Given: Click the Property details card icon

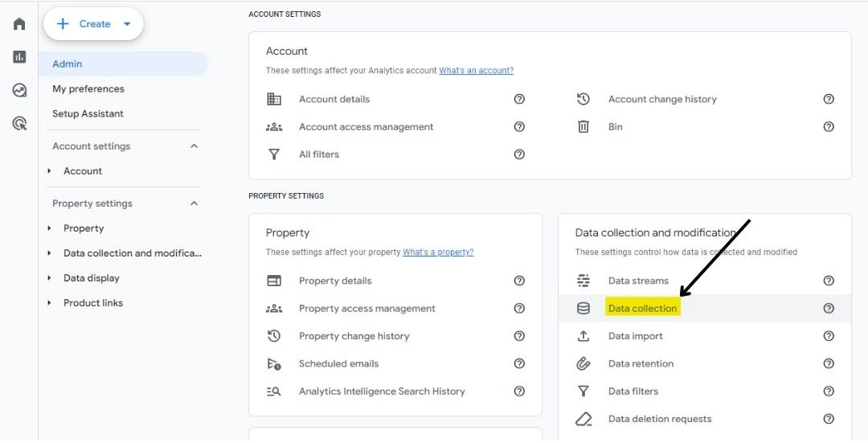Looking at the screenshot, I should (x=274, y=281).
